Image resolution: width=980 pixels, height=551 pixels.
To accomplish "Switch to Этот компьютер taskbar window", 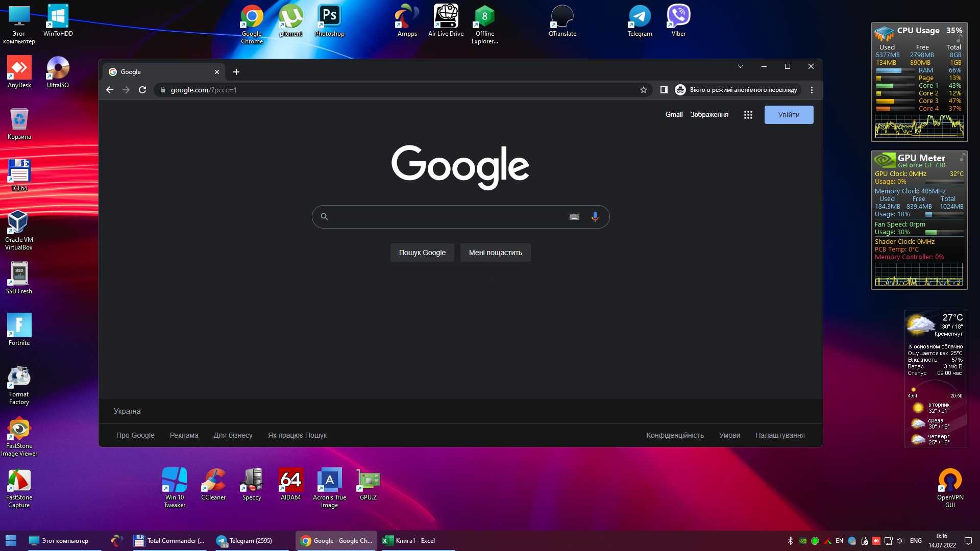I will pos(64,541).
